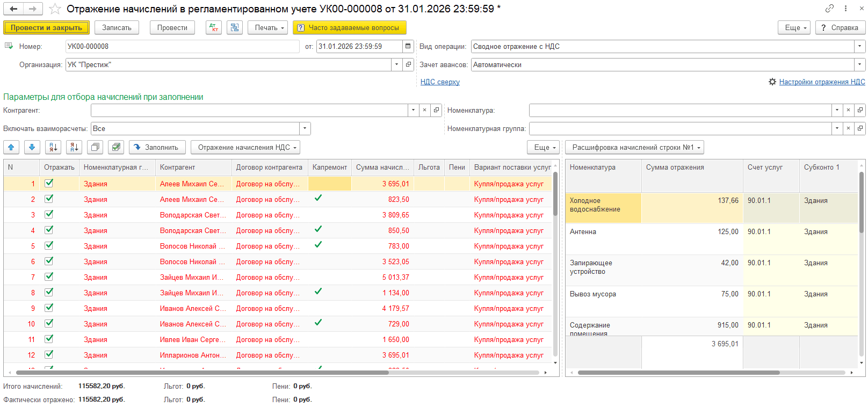Sort the table ascending А-Я
Viewport: 868px width, 407px height.
tap(53, 147)
